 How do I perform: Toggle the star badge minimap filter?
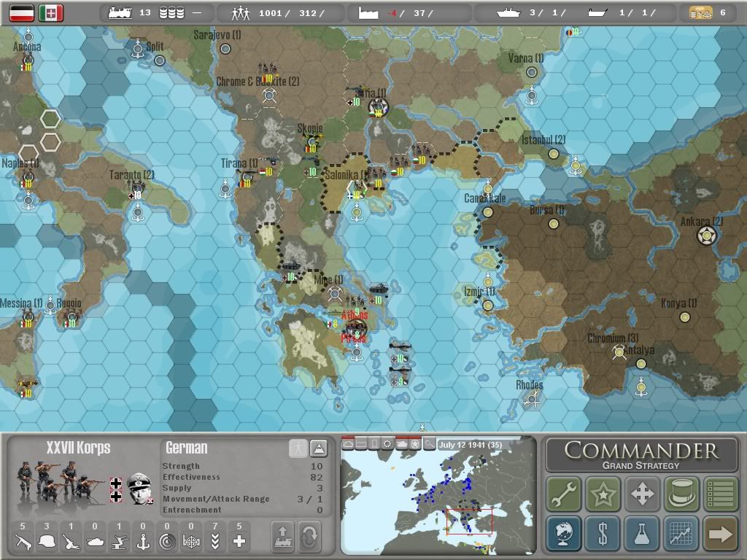415,444
